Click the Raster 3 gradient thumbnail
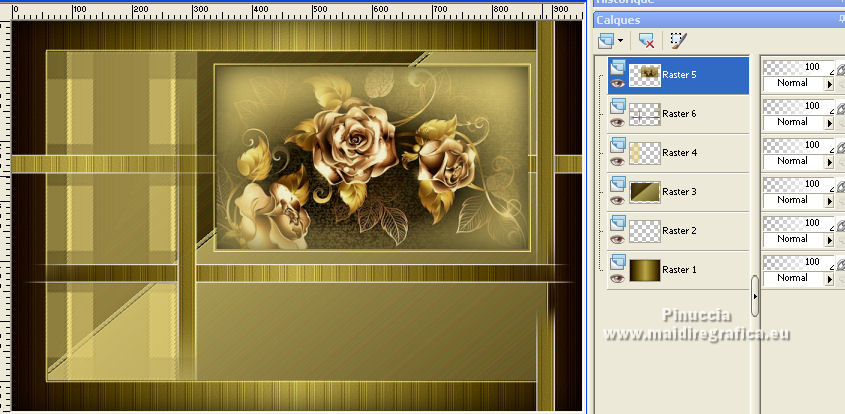845x414 pixels. pyautogui.click(x=645, y=192)
